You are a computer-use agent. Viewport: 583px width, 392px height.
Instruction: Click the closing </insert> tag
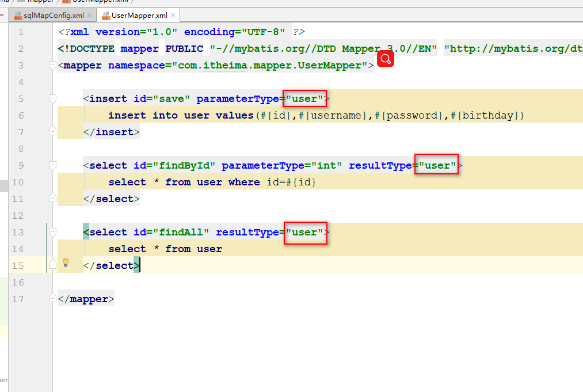click(x=111, y=132)
